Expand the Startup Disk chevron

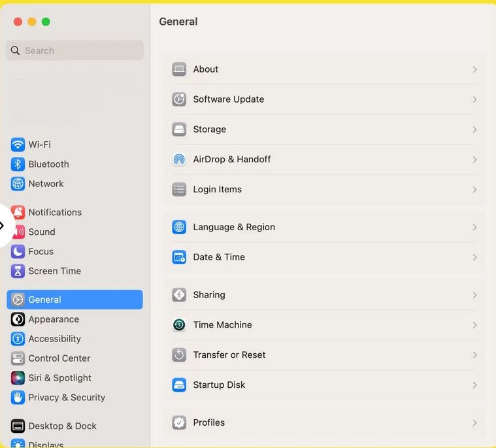coord(474,385)
